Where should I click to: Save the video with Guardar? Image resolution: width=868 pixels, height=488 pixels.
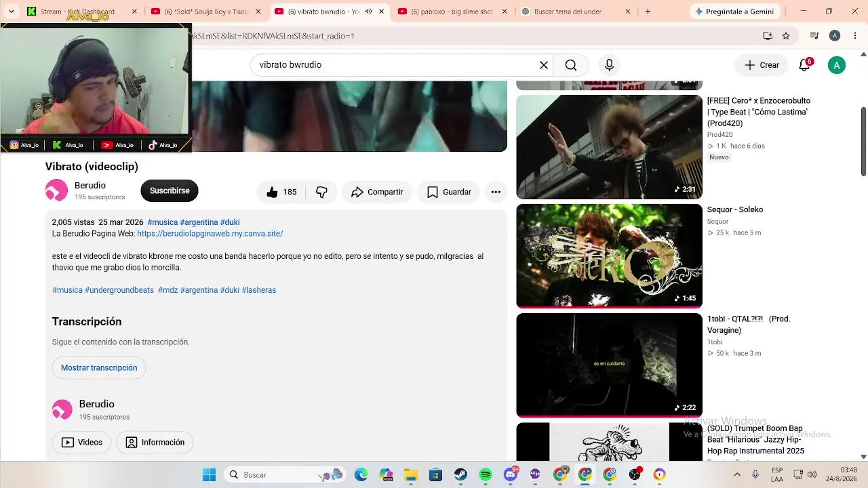tap(448, 192)
